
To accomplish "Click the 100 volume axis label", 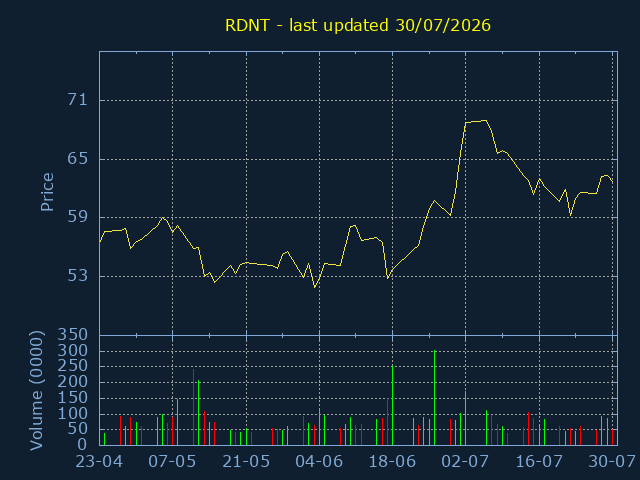I will [x=73, y=413].
